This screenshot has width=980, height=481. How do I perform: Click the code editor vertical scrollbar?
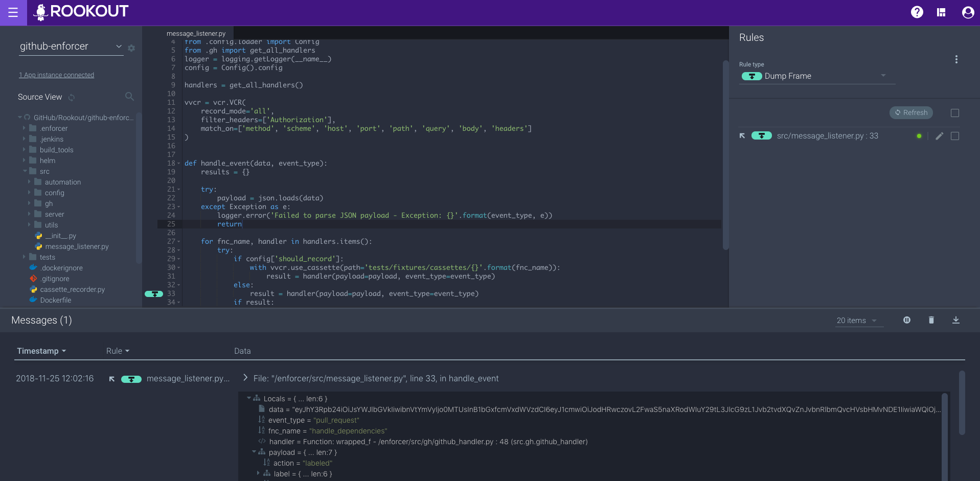(725, 155)
